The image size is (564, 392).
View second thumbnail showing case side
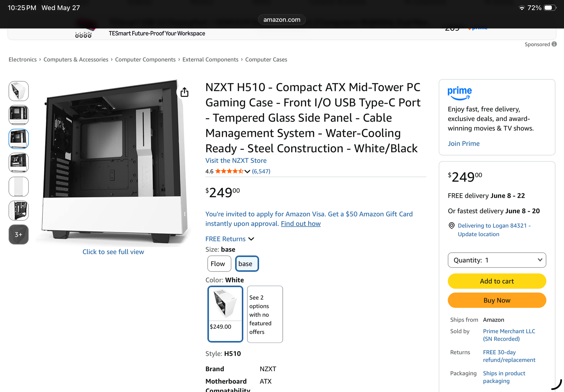(x=19, y=115)
